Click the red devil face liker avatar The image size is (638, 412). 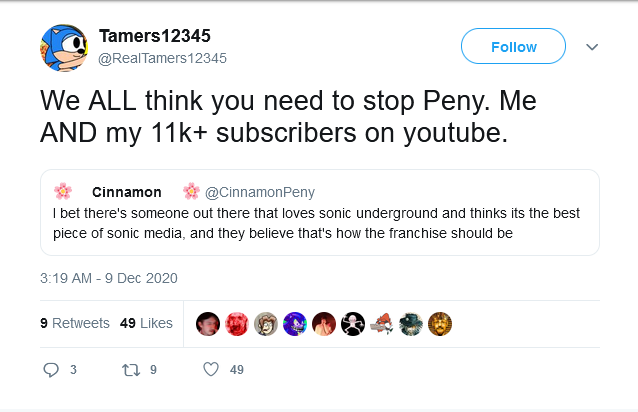(237, 323)
